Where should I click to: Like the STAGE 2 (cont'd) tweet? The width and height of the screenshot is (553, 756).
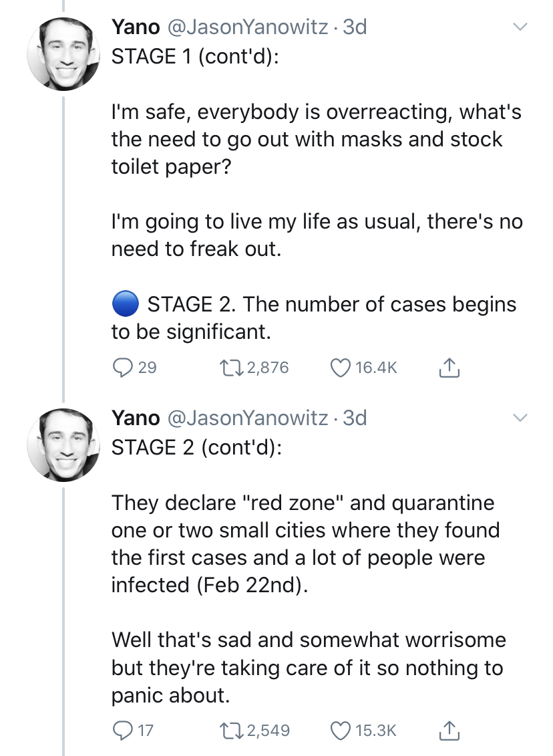[x=341, y=731]
